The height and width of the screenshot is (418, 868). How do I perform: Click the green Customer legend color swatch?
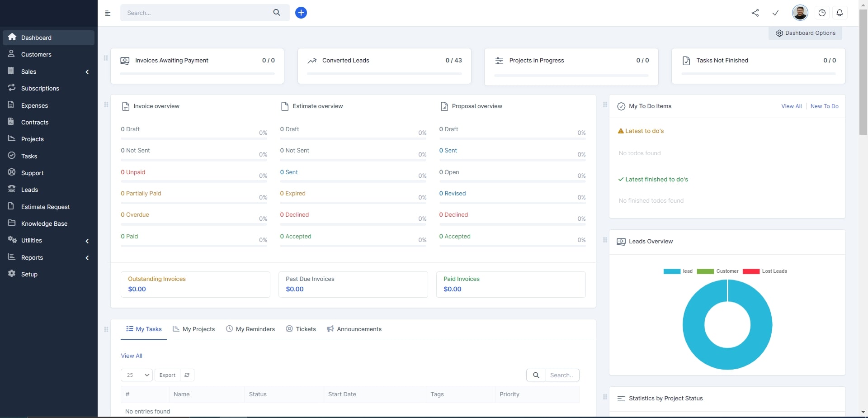click(x=705, y=271)
